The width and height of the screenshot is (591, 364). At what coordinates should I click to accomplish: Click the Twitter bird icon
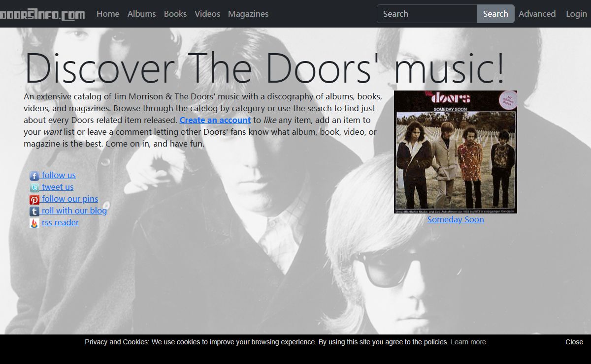[34, 188]
